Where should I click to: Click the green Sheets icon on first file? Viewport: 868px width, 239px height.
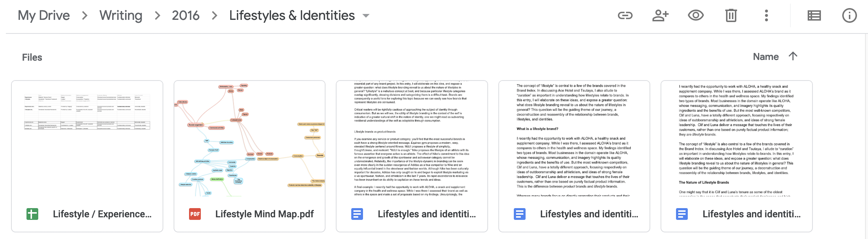pyautogui.click(x=32, y=214)
